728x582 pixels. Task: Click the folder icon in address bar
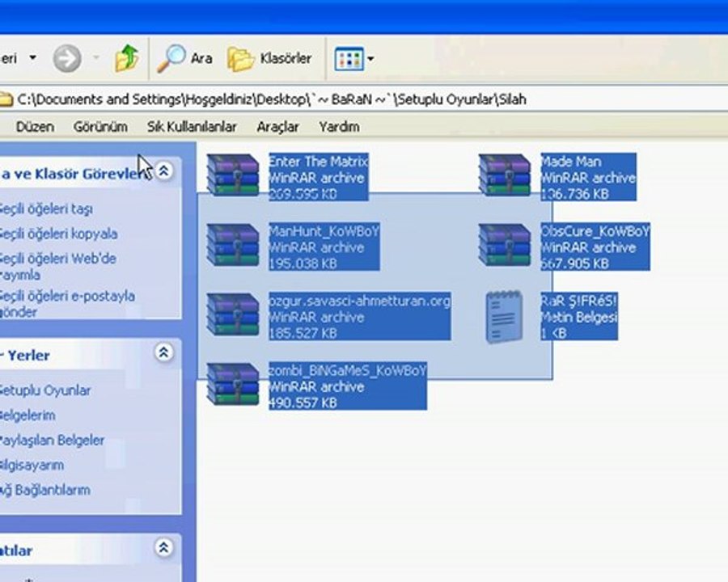click(6, 99)
